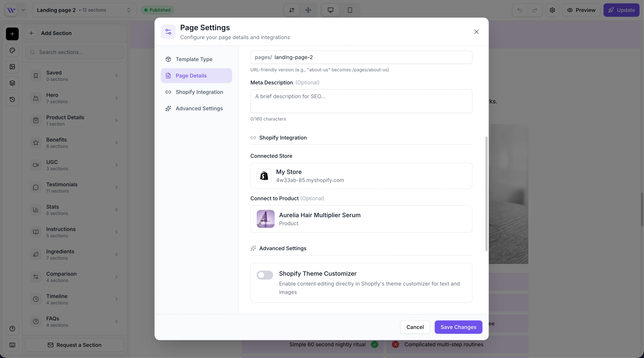Click the settings gear icon in top bar

[552, 10]
